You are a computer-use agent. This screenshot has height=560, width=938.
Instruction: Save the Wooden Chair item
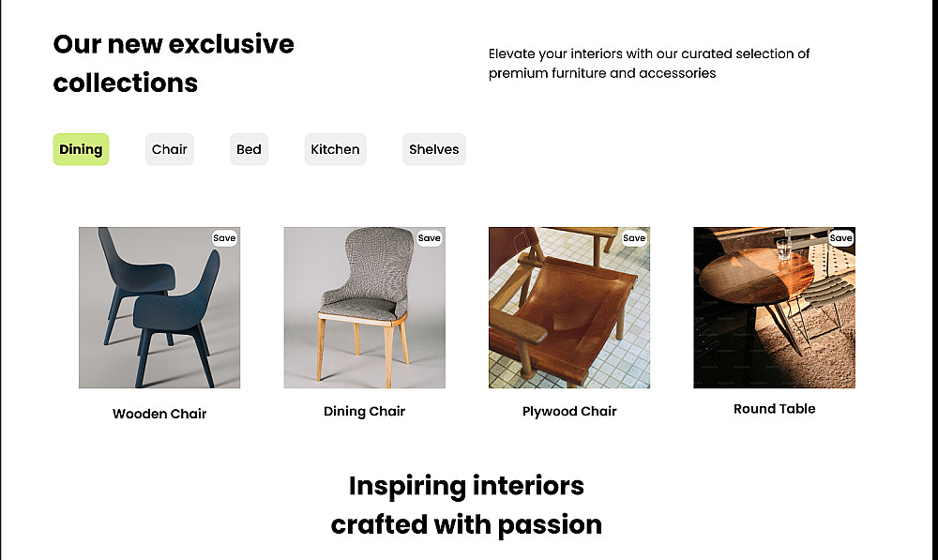[x=224, y=238]
